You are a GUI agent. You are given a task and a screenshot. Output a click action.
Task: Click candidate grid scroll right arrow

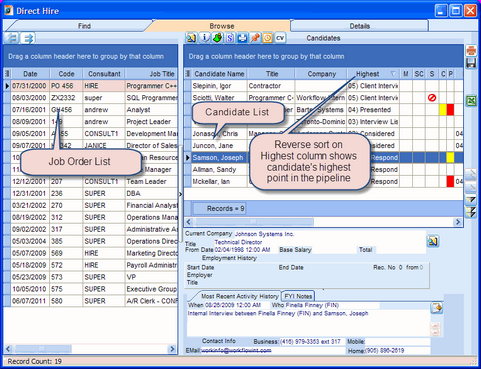tap(458, 222)
